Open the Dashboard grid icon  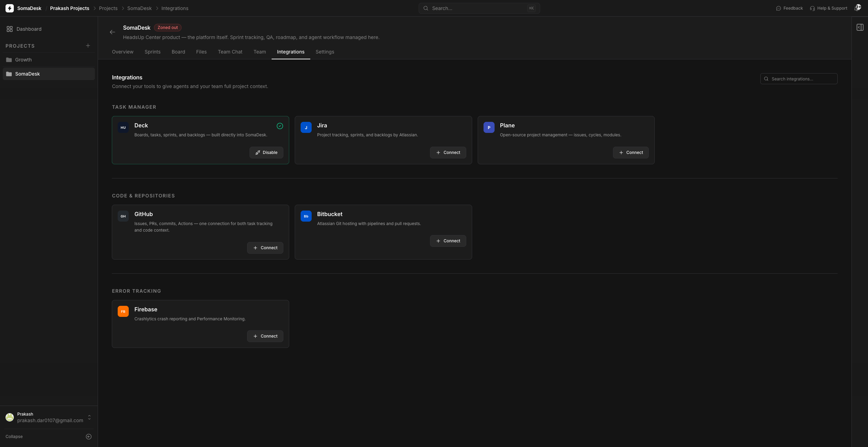(10, 29)
